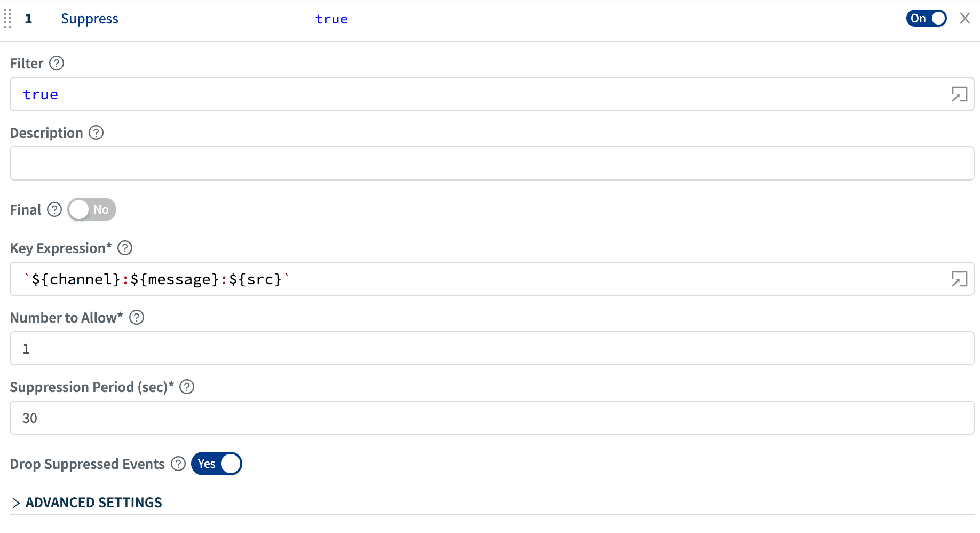Viewport: 980px width, 533px height.
Task: Open the Final field help tooltip
Action: 54,209
